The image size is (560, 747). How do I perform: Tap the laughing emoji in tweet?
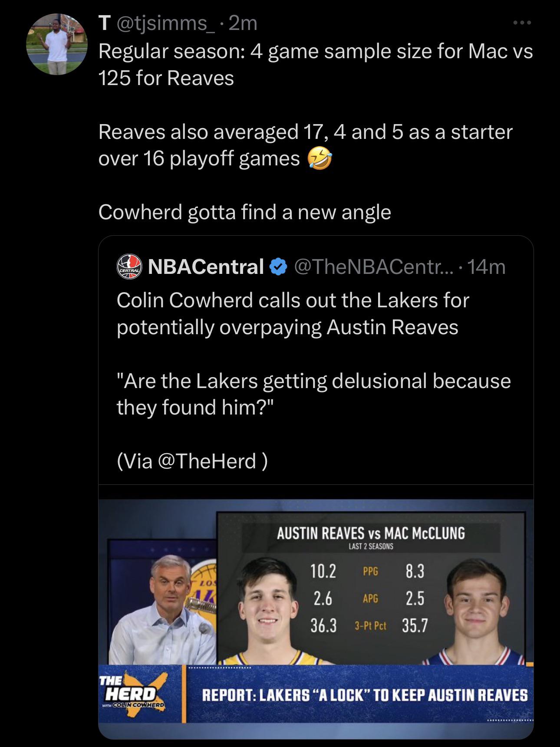320,159
